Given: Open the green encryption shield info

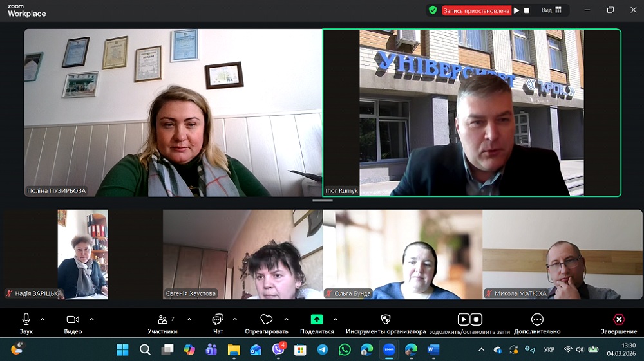Looking at the screenshot, I should tap(433, 10).
